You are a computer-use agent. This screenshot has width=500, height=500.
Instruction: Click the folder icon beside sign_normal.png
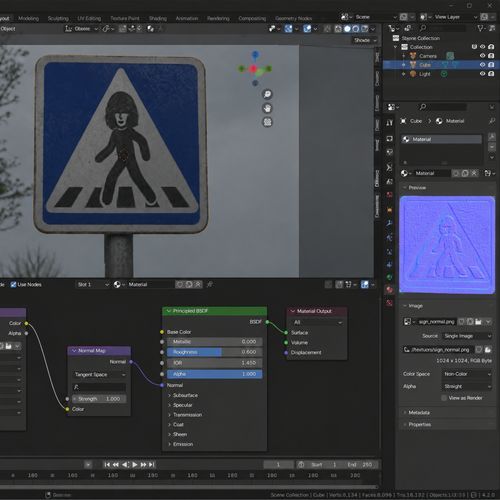(x=478, y=322)
